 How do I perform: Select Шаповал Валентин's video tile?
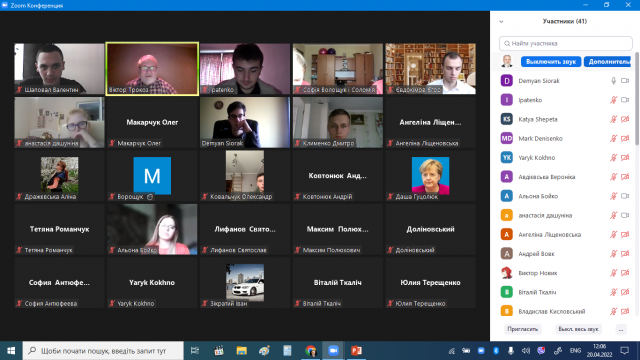[x=59, y=69]
